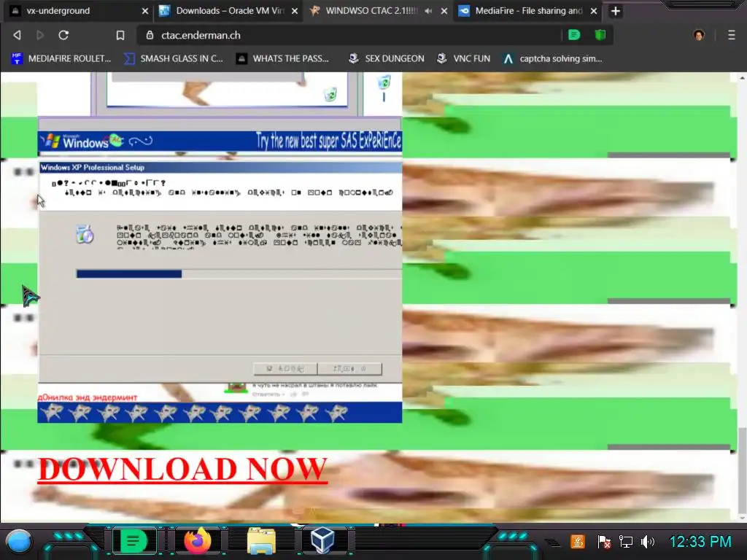
Task: Open VirtualBox from the taskbar
Action: pyautogui.click(x=322, y=540)
